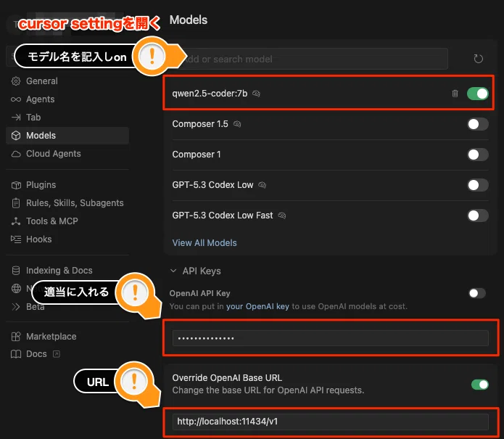Click the GPT-5.3 Codex Low Fast name
504x439 pixels.
223,216
